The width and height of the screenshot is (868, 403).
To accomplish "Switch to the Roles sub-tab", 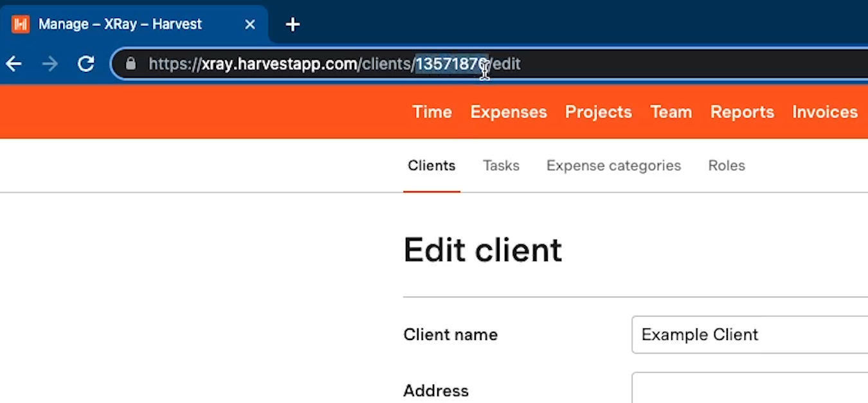I will 727,166.
